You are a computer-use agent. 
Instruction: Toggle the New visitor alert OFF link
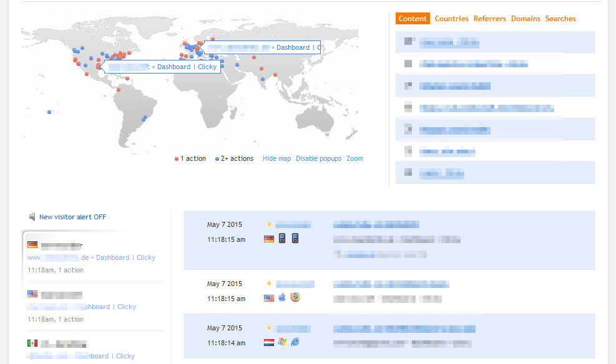72,217
